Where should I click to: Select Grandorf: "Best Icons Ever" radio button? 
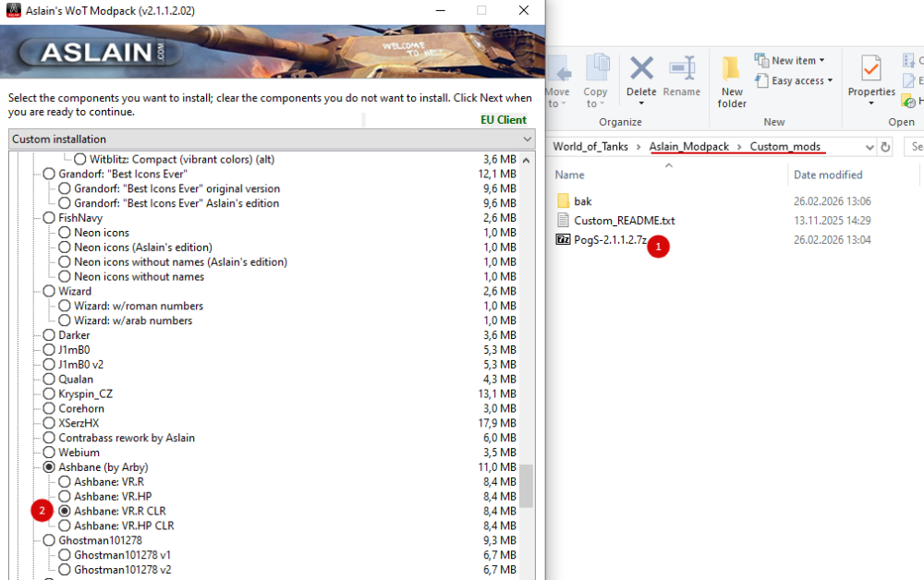tap(49, 174)
